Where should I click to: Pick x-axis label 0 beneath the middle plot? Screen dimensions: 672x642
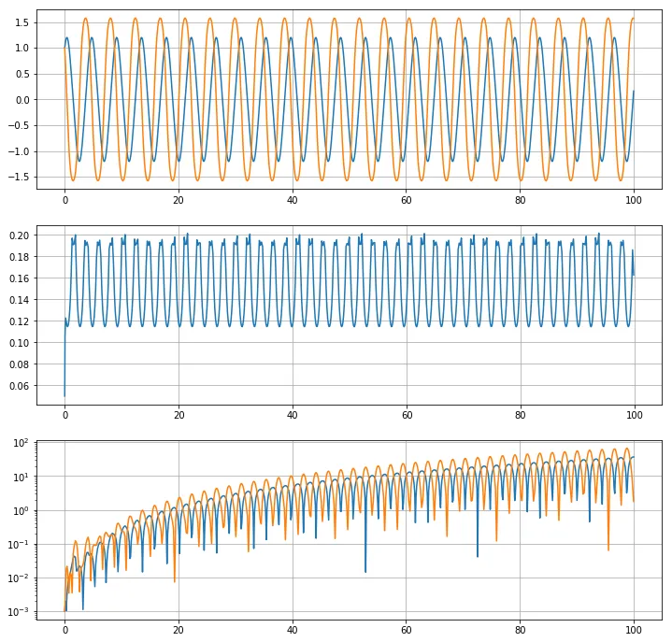(x=65, y=415)
